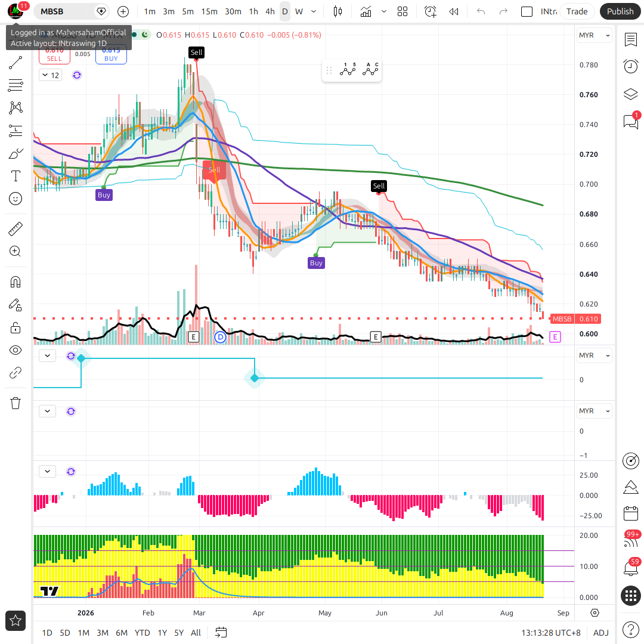
Task: Open favorites star toolbar button
Action: (15, 621)
